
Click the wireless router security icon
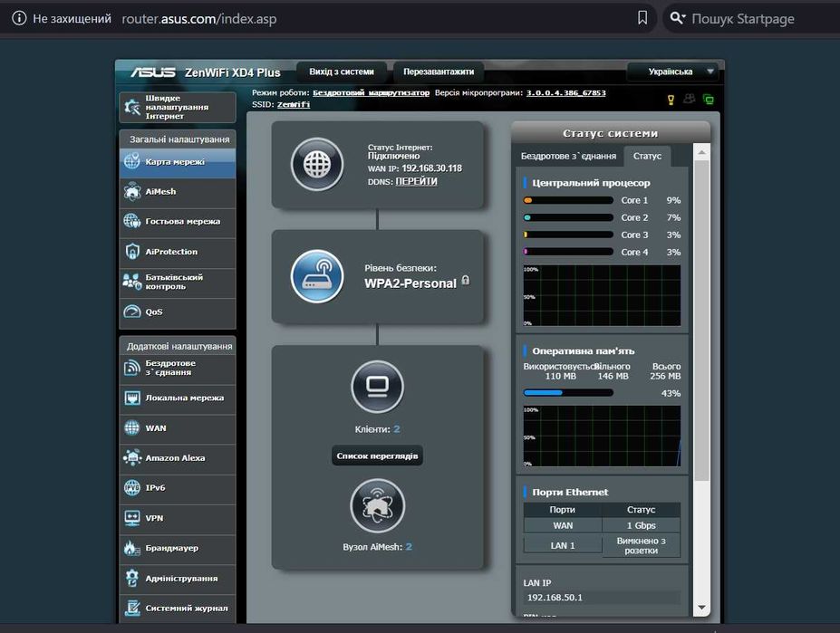click(x=317, y=276)
